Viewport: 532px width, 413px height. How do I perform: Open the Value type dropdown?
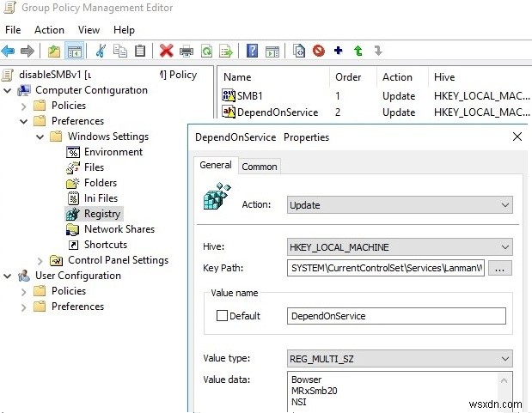pos(400,359)
